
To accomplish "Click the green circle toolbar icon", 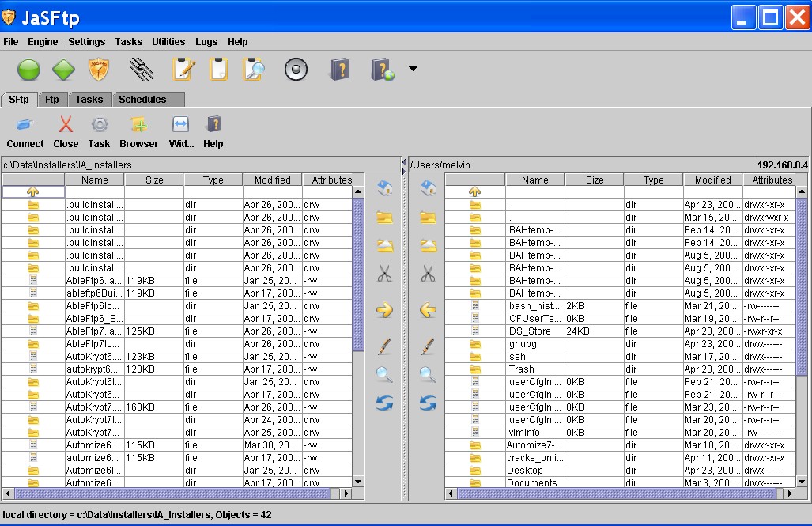I will coord(28,70).
